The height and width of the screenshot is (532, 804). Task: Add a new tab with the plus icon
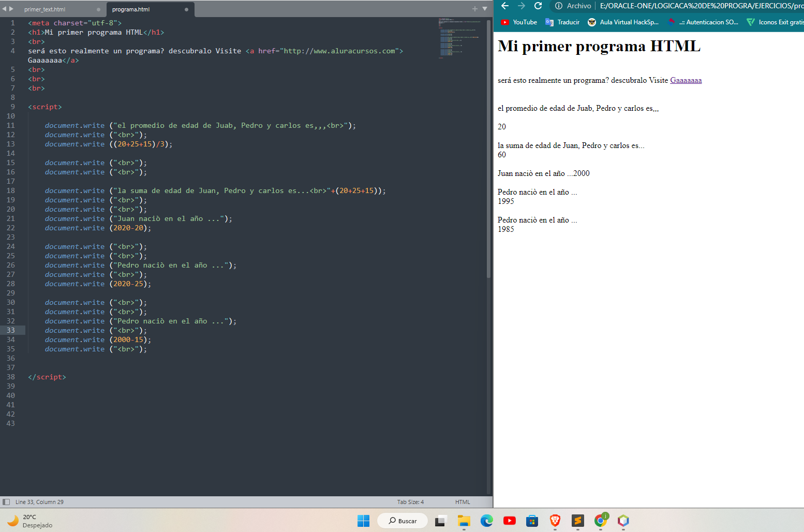tap(475, 9)
